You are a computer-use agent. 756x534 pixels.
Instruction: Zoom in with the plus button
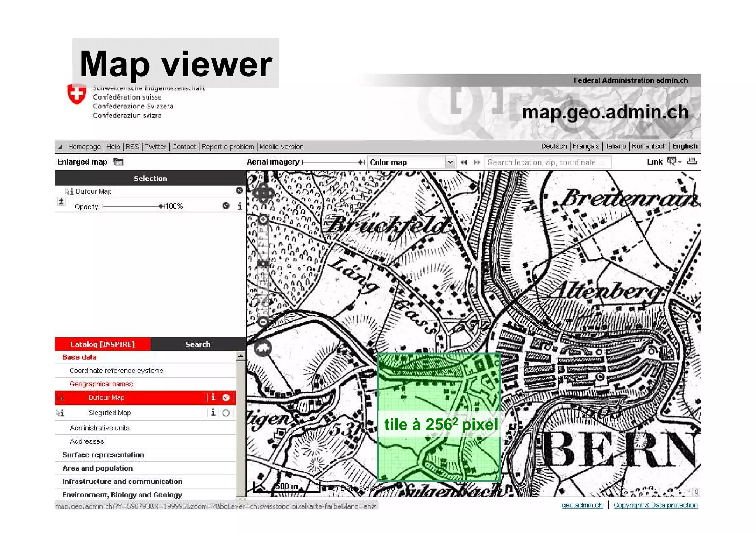click(x=263, y=220)
